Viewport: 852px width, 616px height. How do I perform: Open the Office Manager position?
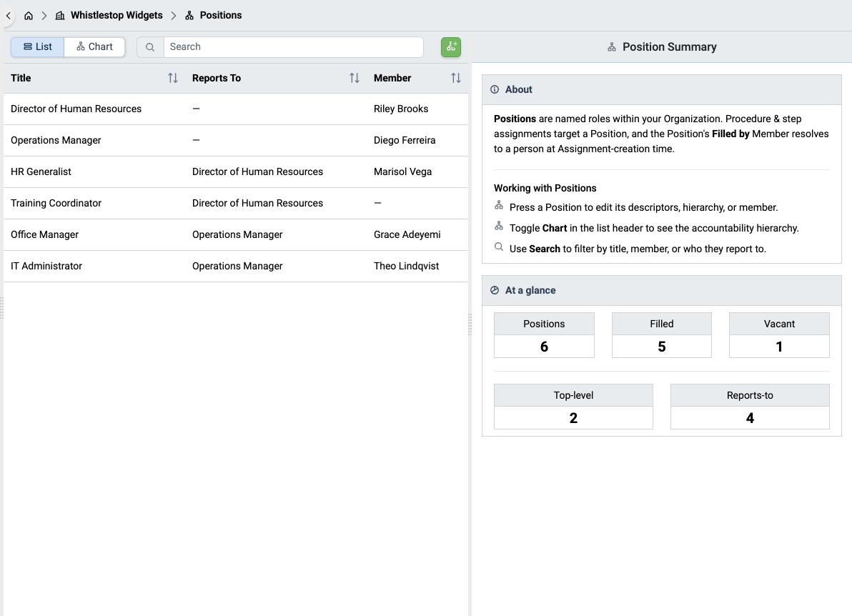click(236, 235)
